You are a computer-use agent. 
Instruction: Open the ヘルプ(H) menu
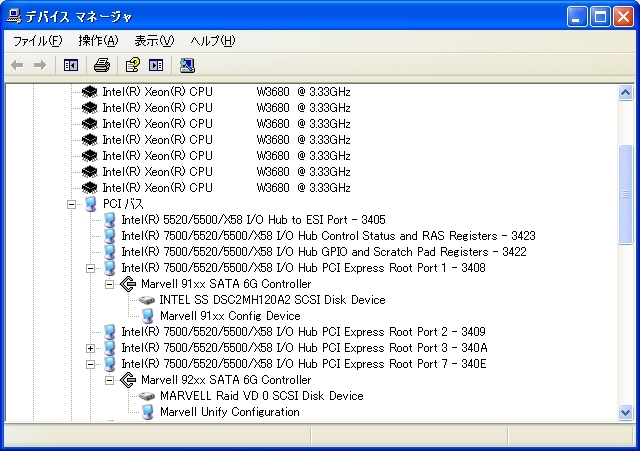213,41
